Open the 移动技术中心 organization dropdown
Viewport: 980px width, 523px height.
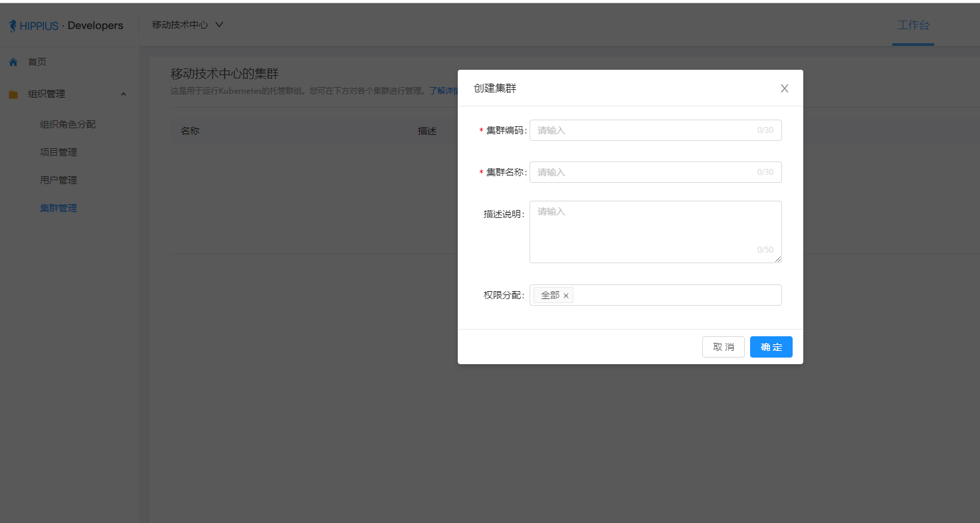pyautogui.click(x=188, y=25)
